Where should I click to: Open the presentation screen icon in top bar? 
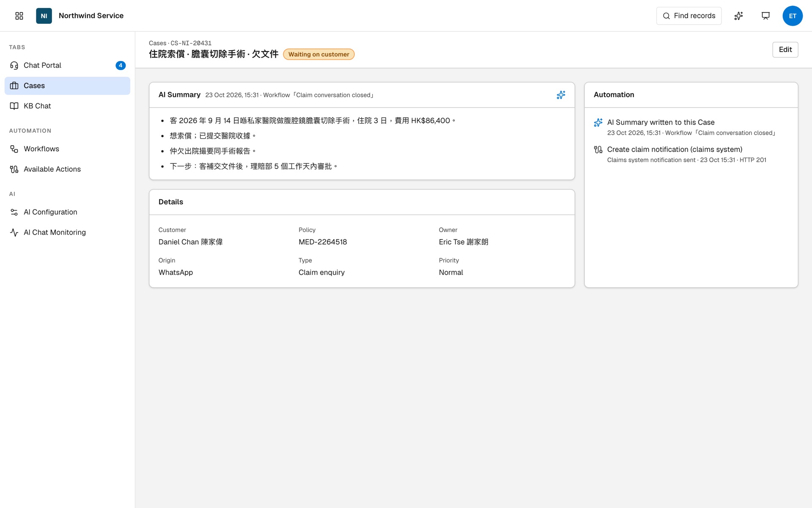pos(765,16)
